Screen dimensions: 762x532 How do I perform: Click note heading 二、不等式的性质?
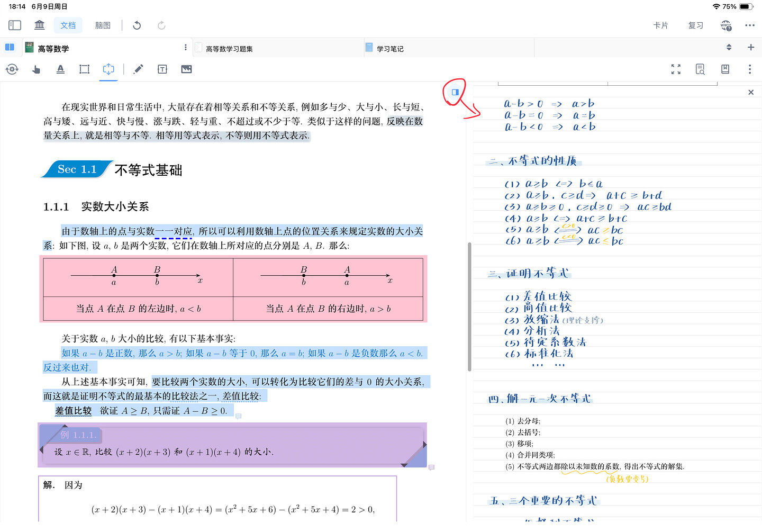point(533,161)
